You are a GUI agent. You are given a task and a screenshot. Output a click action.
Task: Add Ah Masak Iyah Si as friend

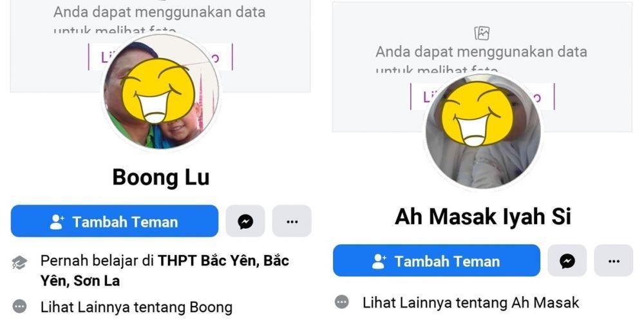coord(437,261)
